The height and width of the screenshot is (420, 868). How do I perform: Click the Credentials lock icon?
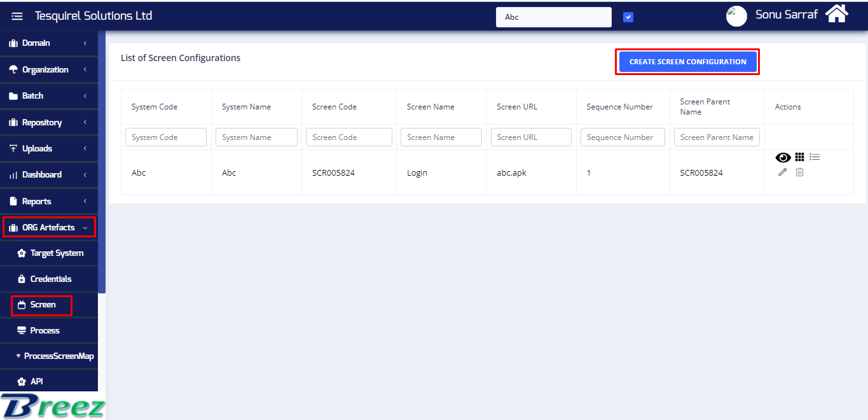pos(22,279)
